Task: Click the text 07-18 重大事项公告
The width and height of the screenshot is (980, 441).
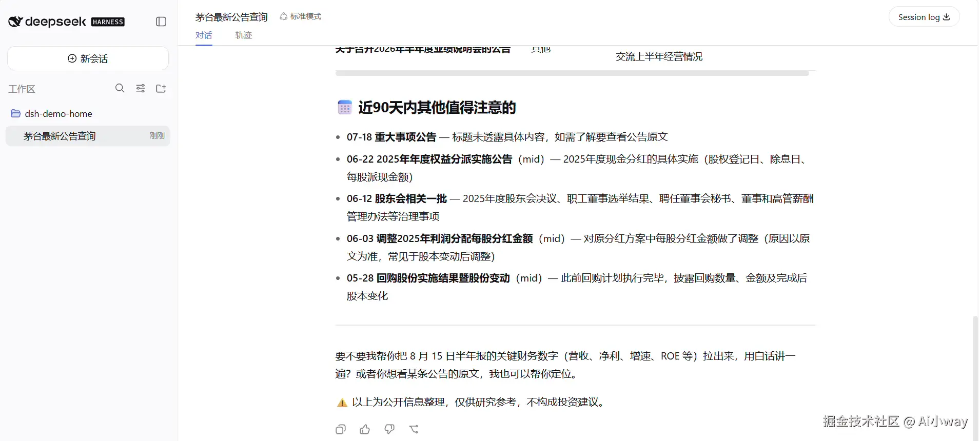Action: point(391,137)
